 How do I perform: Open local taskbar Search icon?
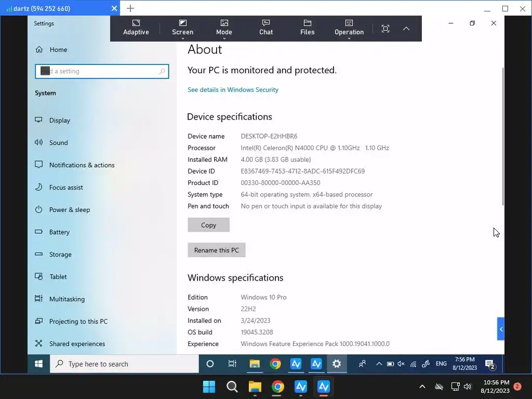coord(232,387)
